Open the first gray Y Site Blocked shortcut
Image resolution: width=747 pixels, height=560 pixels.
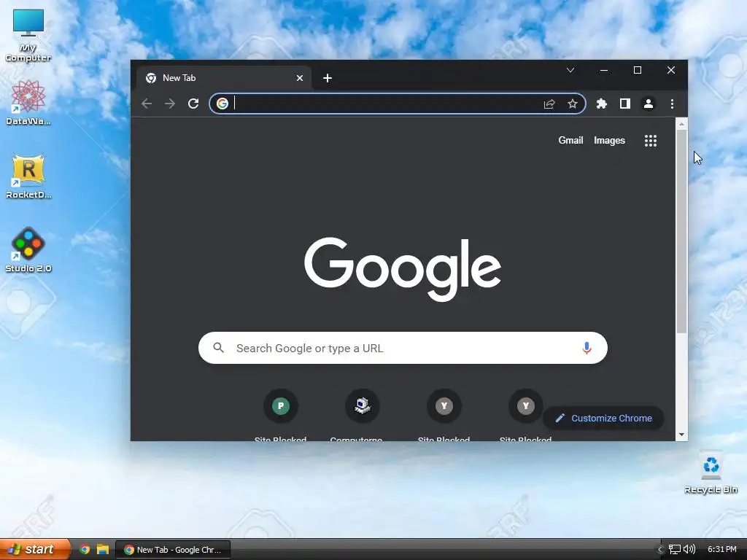444,406
